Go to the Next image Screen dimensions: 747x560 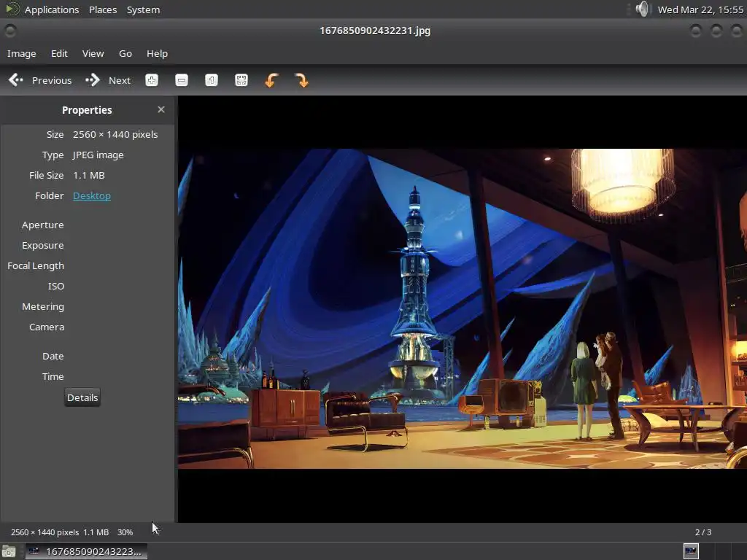(108, 80)
